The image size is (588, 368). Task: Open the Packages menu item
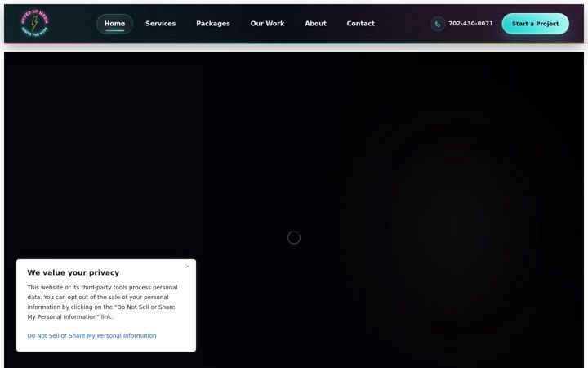click(x=213, y=24)
